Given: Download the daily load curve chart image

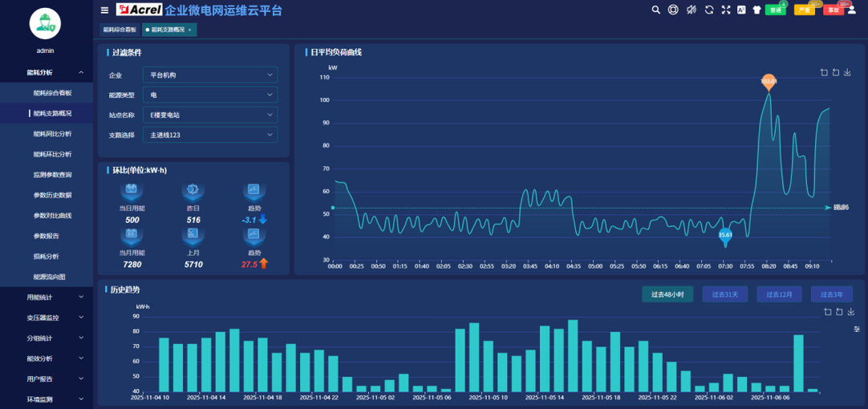Looking at the screenshot, I should click(847, 72).
